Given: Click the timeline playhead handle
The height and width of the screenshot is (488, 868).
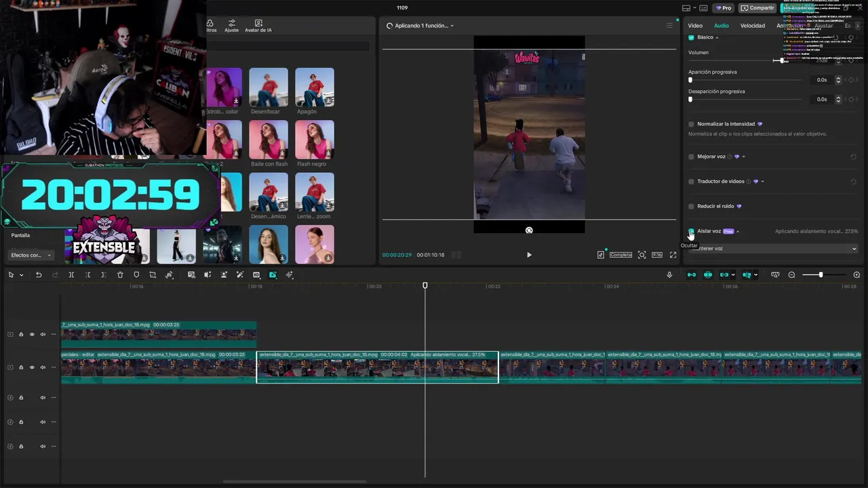Looking at the screenshot, I should pos(425,285).
